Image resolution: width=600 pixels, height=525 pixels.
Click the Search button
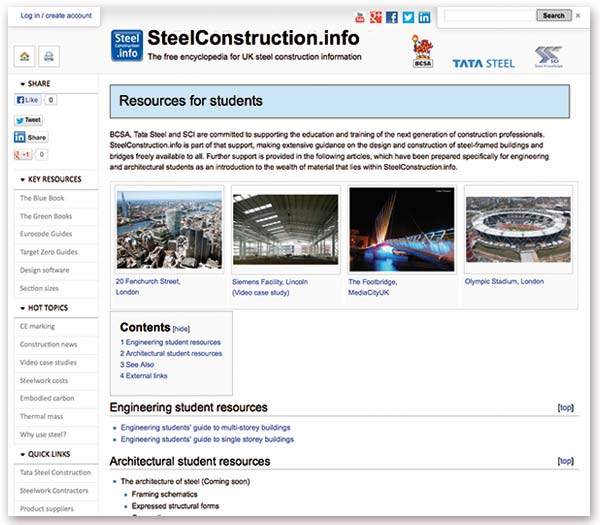(x=553, y=16)
